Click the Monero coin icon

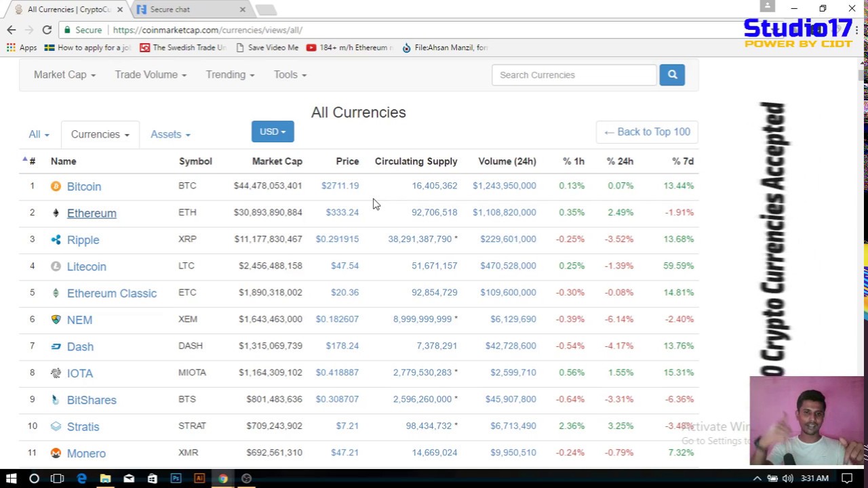(x=56, y=453)
